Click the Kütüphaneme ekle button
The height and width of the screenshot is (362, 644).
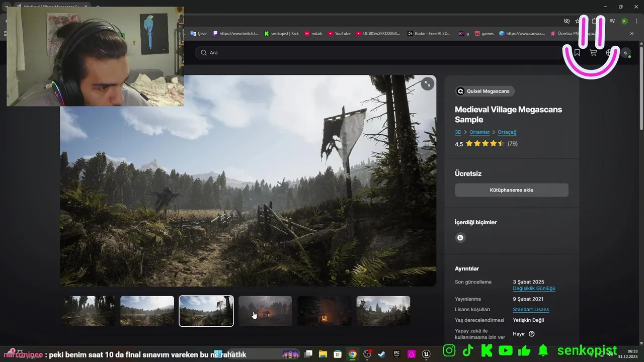coord(512,190)
